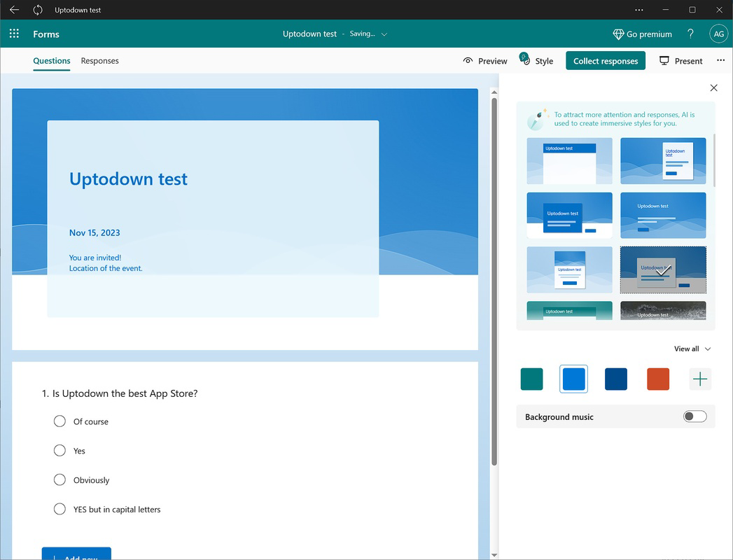Click the Nov 15, 2023 date text
This screenshot has height=560, width=733.
[x=95, y=233]
